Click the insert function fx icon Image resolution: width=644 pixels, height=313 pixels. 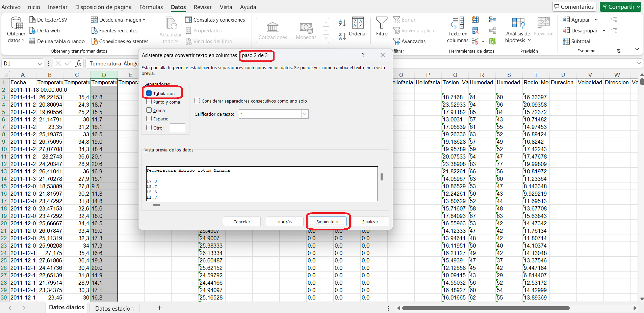[x=78, y=63]
